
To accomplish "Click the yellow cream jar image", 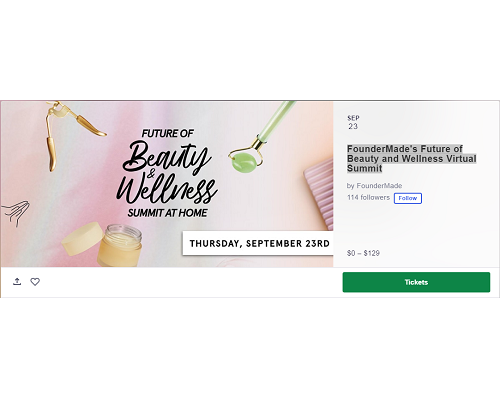I will 120,246.
